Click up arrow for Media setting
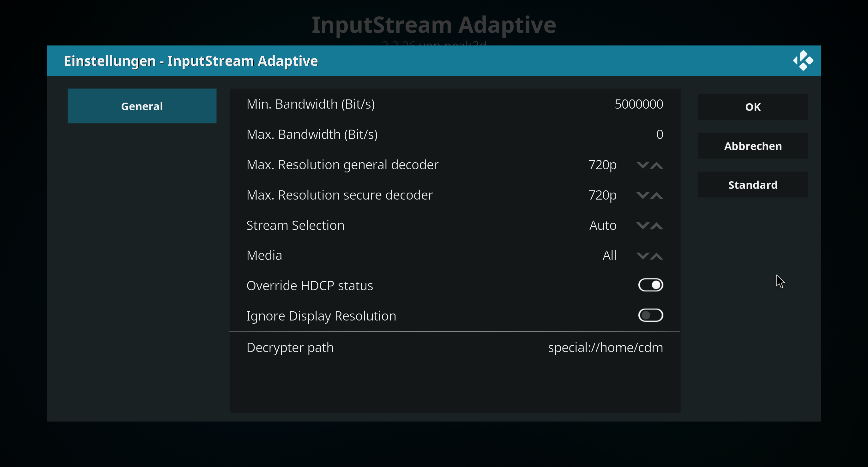Viewport: 868px width, 467px height. point(656,256)
